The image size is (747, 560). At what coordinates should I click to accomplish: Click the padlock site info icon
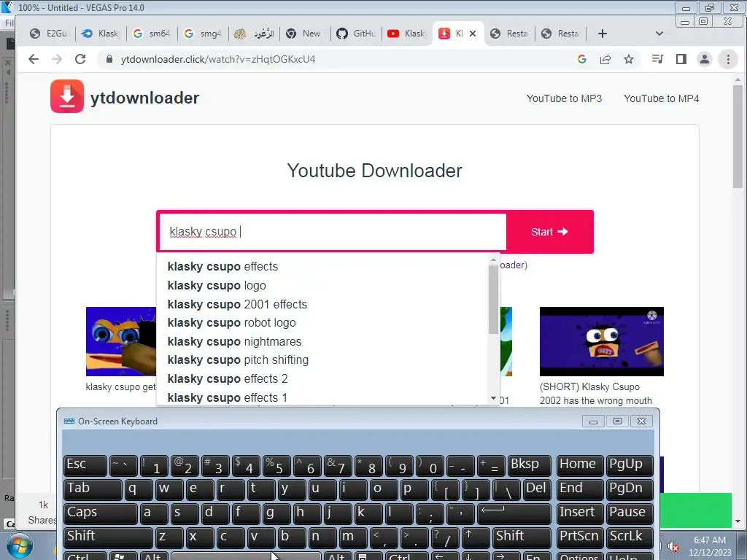[109, 59]
